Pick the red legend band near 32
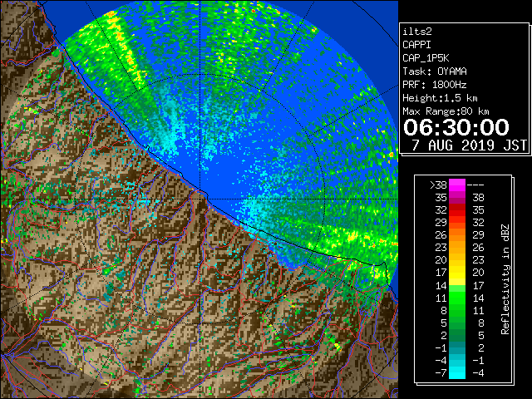532x399 pixels. (457, 210)
